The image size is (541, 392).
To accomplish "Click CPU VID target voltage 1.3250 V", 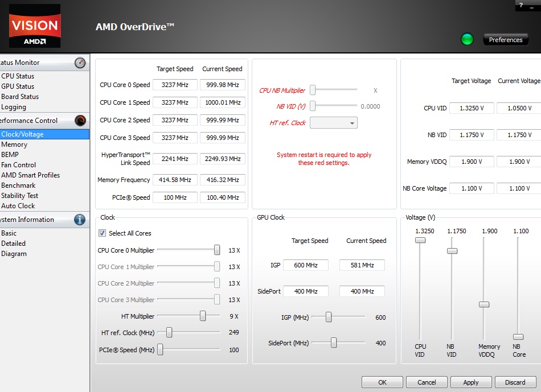I will coord(472,108).
